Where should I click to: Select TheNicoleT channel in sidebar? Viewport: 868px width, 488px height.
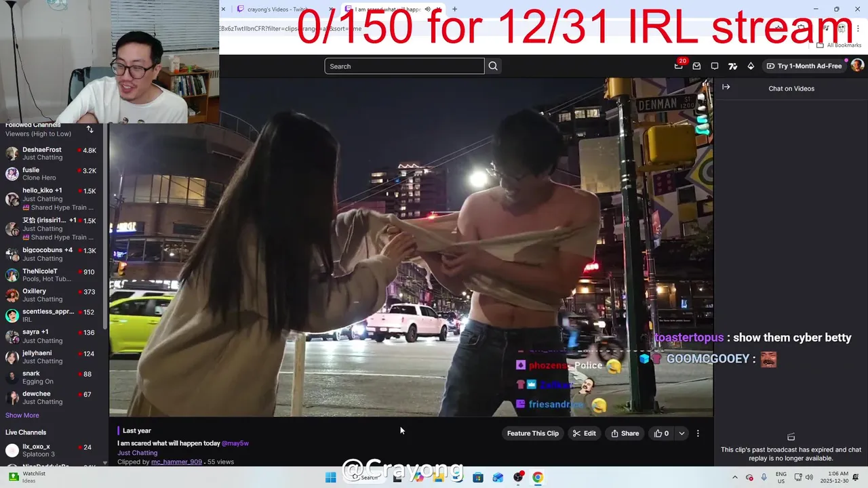click(x=53, y=274)
